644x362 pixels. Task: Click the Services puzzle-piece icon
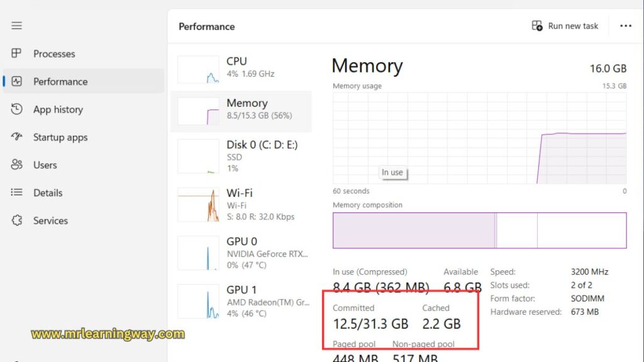tap(17, 221)
